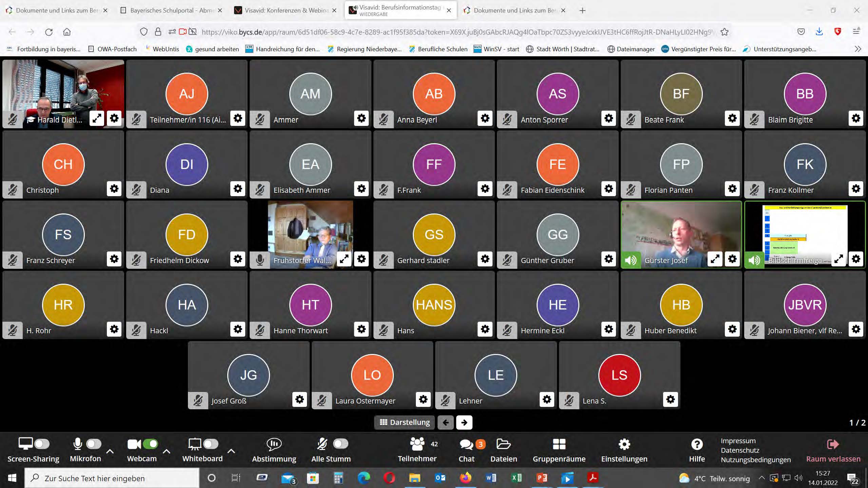
Task: Click muted mic on Laura Ostermayer tile
Action: pyautogui.click(x=322, y=400)
